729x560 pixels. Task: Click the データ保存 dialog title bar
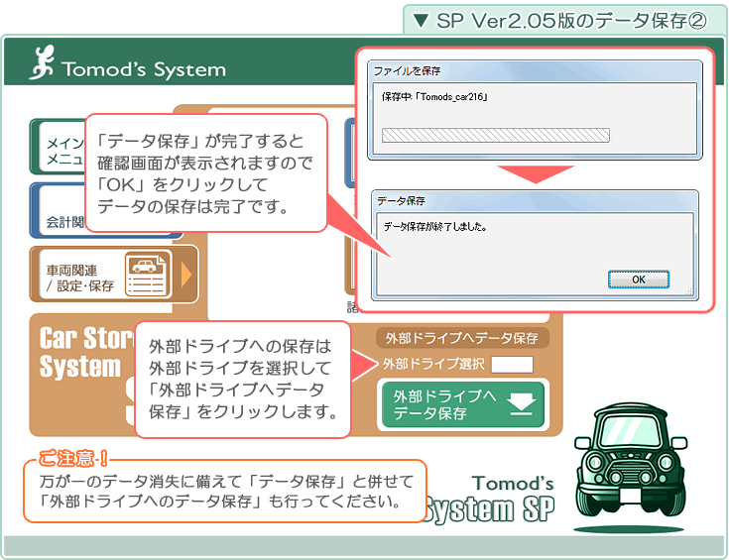click(535, 201)
